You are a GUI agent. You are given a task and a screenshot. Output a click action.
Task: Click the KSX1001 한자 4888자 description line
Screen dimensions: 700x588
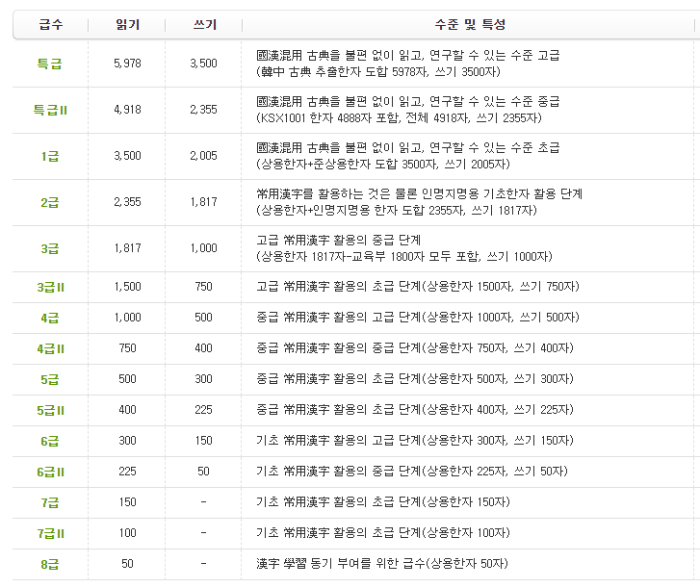coord(399,118)
